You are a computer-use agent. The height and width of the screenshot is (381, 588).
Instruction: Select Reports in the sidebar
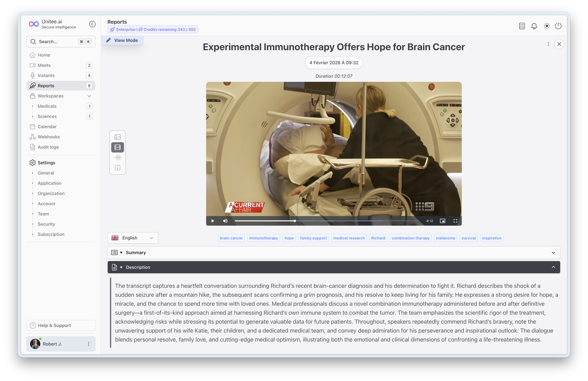(61, 86)
